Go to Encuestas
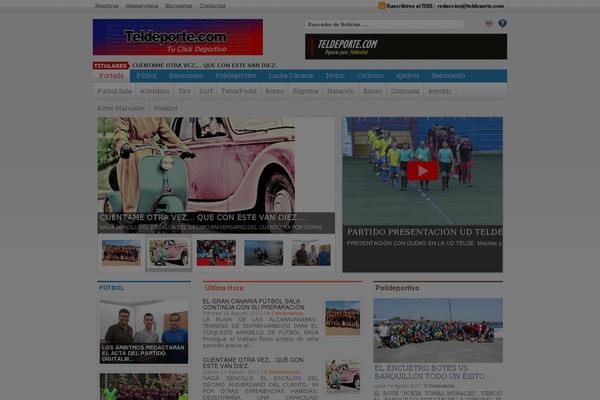600x400 pixels. (179, 6)
